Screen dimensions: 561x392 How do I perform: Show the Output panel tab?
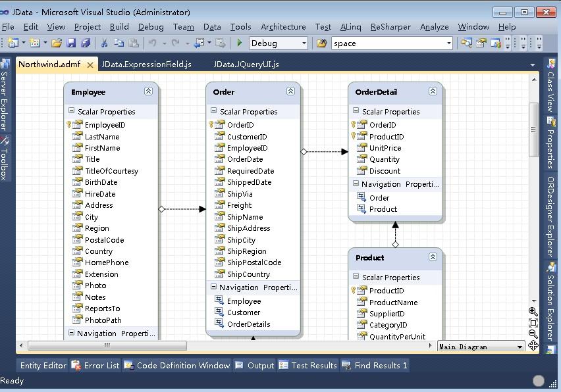254,365
